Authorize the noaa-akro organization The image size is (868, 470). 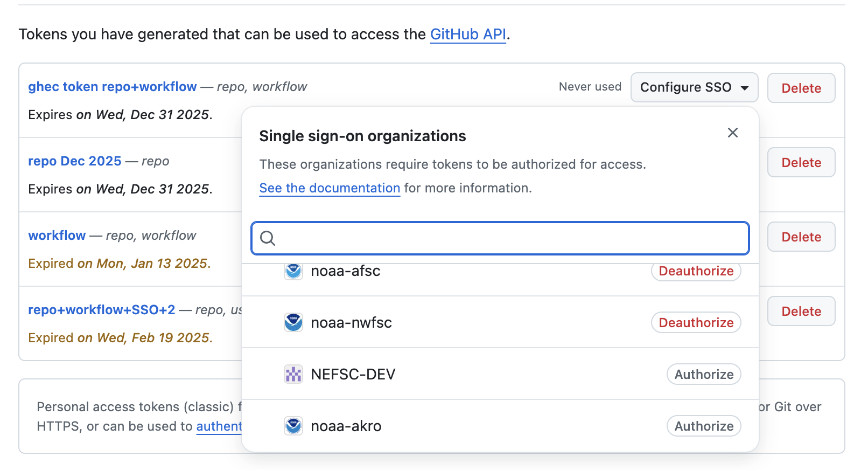[704, 426]
